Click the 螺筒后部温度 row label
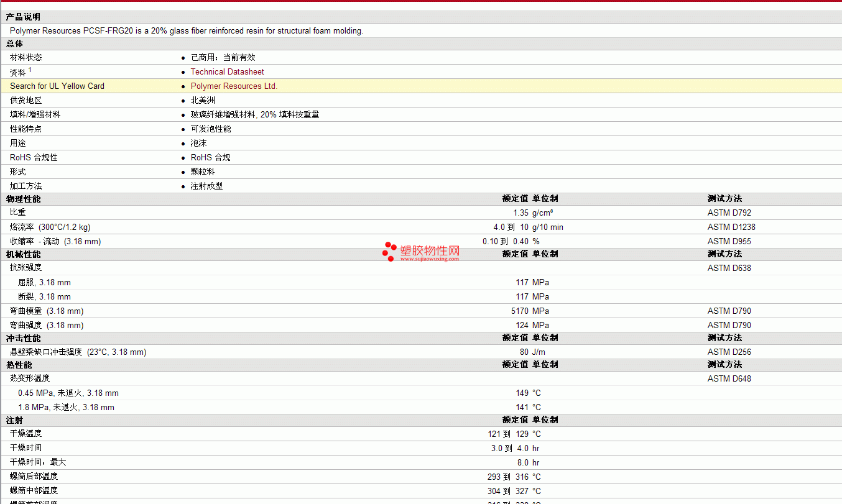 [34, 477]
